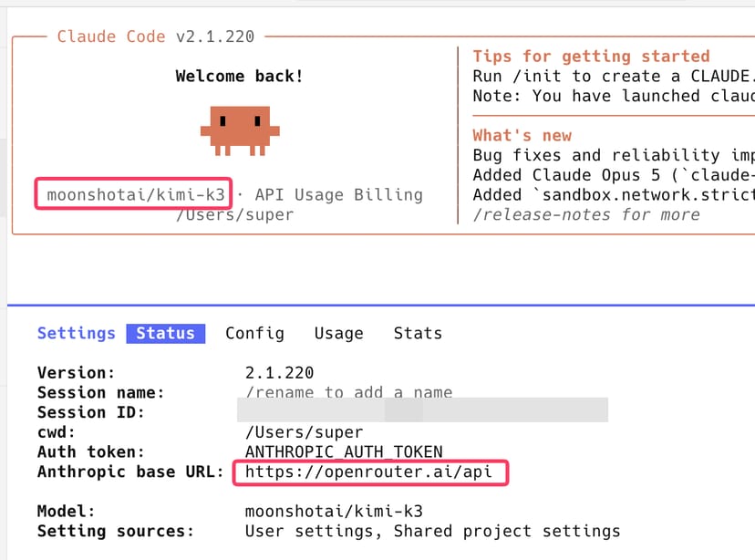Screen dimensions: 755x560
Task: Open the Config tab
Action: click(254, 333)
